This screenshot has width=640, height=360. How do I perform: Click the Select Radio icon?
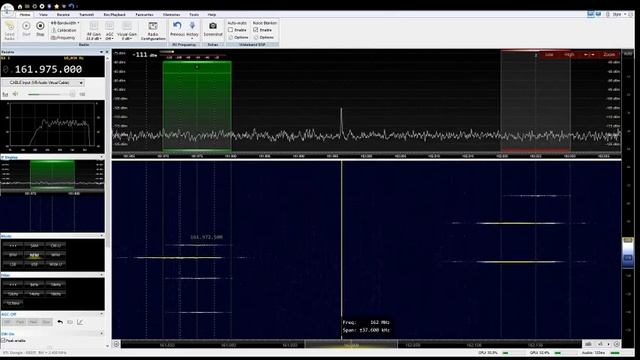[x=9, y=30]
